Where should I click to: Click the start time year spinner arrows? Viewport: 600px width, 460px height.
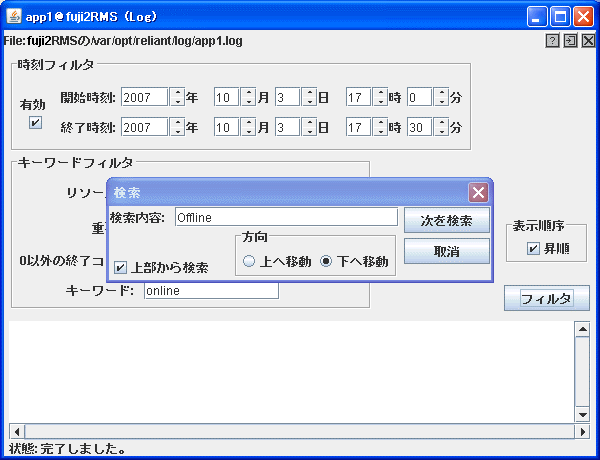click(177, 97)
